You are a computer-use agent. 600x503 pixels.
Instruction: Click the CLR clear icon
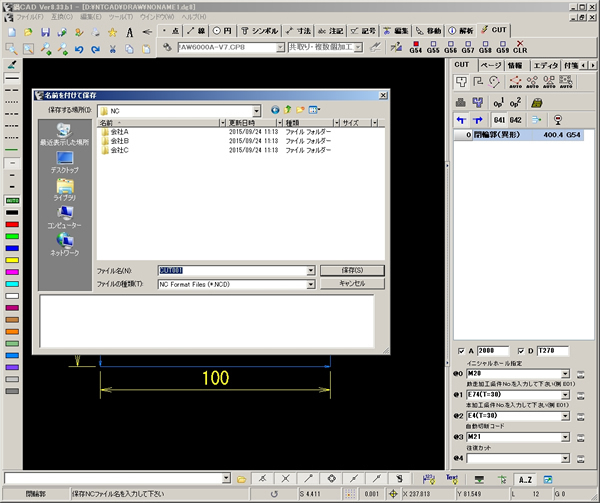click(x=520, y=47)
